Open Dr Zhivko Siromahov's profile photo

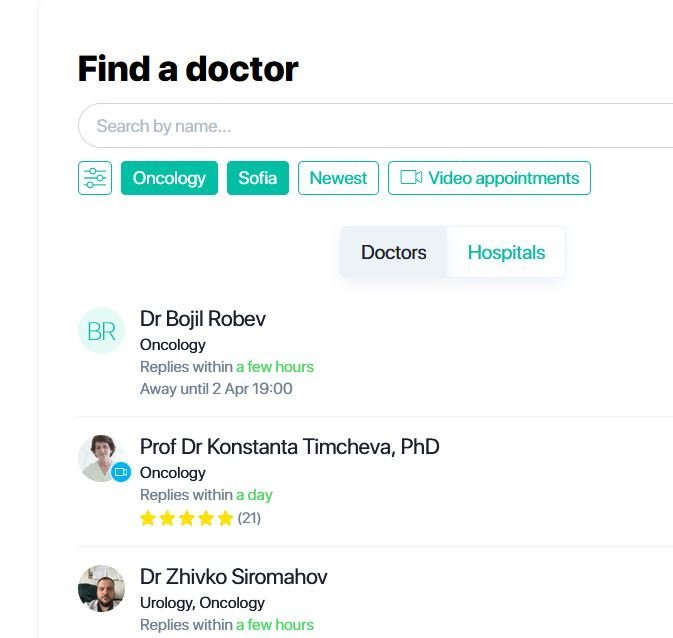pos(101,588)
